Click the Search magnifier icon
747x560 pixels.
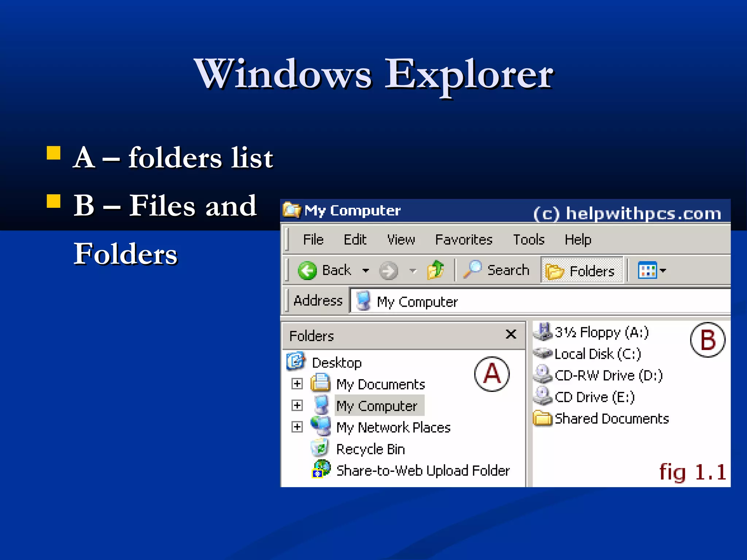click(x=472, y=269)
